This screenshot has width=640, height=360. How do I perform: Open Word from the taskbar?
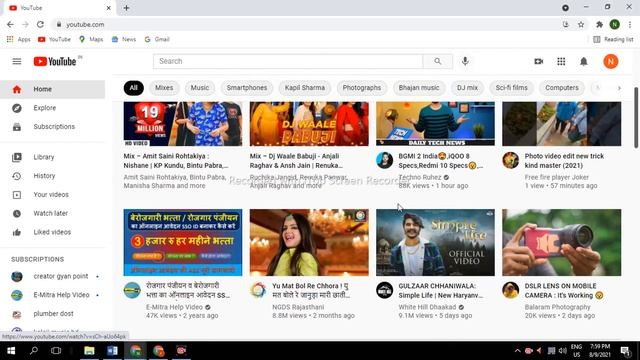pos(112,351)
